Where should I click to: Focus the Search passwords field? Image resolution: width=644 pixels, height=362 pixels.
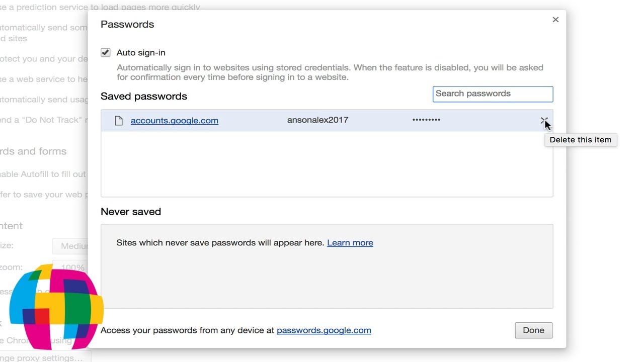(x=493, y=94)
